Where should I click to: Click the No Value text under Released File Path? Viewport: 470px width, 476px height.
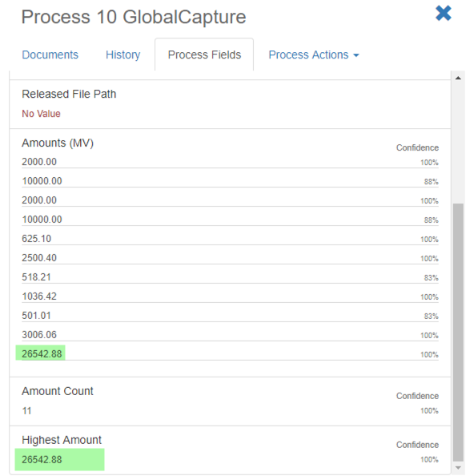click(41, 114)
